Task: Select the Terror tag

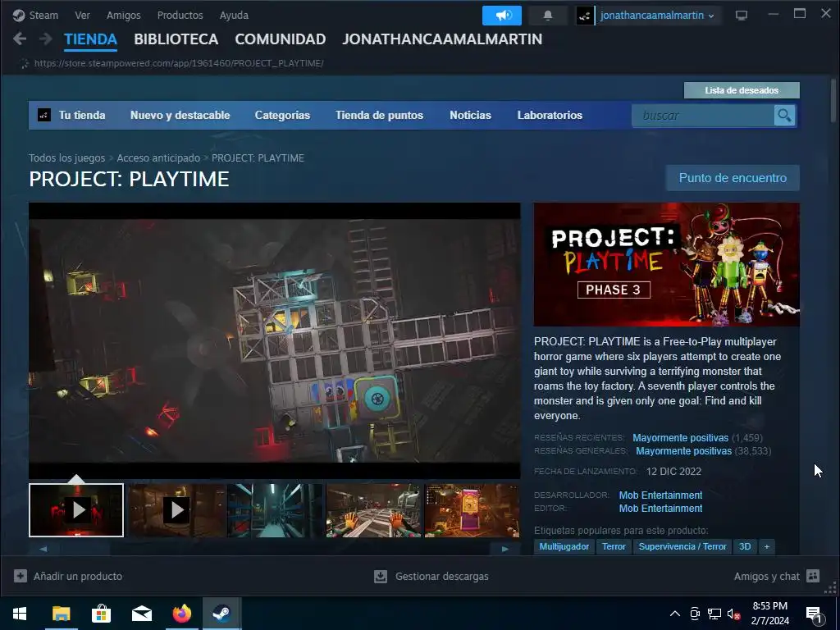Action: pyautogui.click(x=614, y=546)
